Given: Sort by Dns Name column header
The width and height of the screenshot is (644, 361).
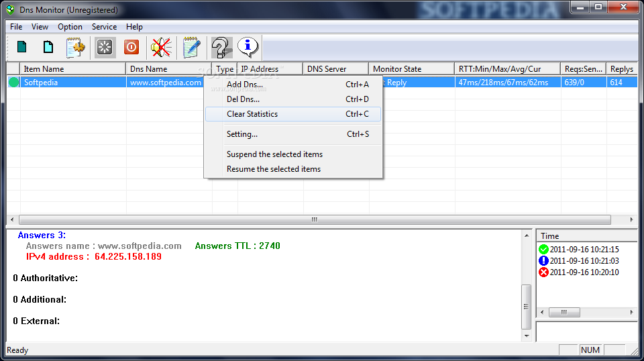Looking at the screenshot, I should (169, 69).
